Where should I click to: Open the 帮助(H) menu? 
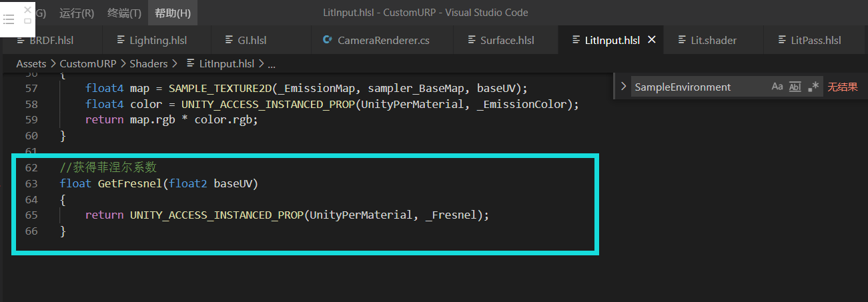tap(173, 13)
